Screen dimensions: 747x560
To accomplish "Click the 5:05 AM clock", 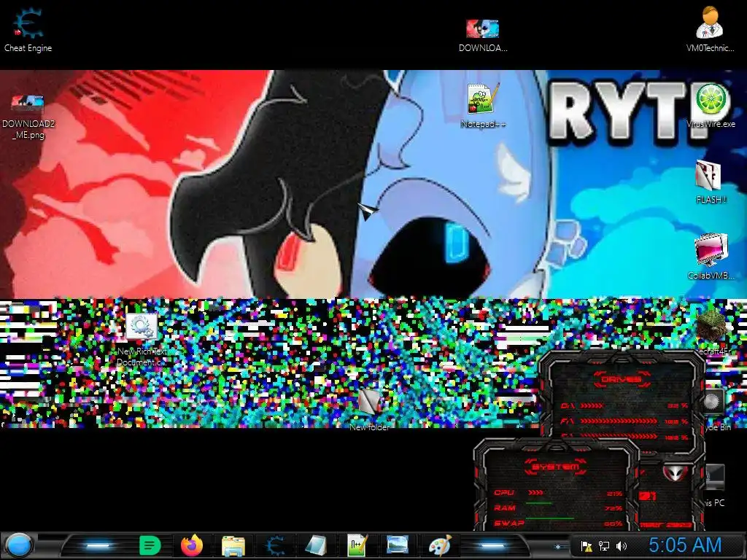I will pyautogui.click(x=684, y=545).
